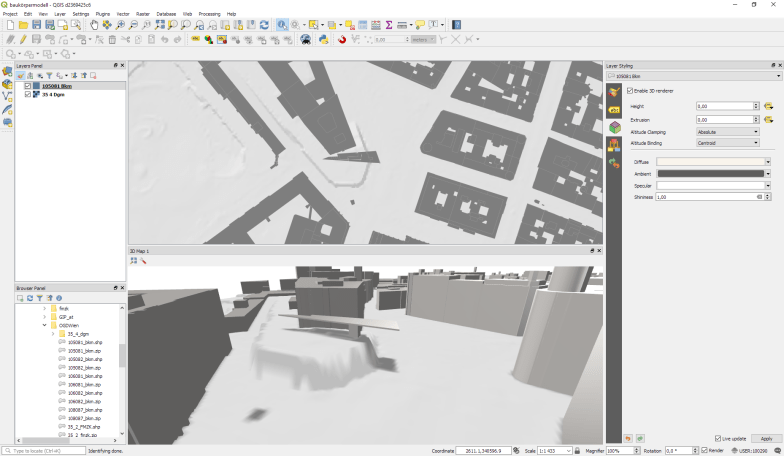Select the Pan Map hand tool
784x456 pixels.
94,24
